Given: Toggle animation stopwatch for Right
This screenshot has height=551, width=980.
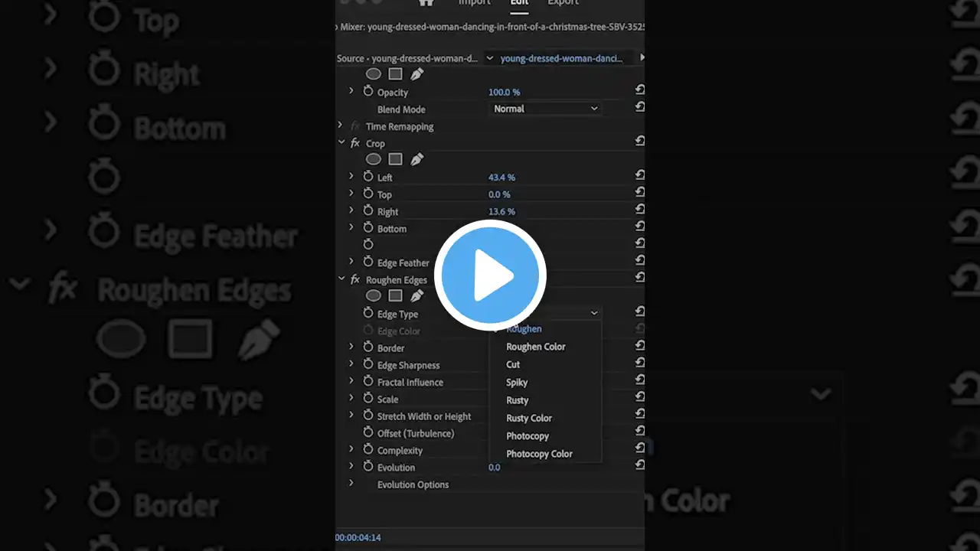Looking at the screenshot, I should (x=368, y=210).
